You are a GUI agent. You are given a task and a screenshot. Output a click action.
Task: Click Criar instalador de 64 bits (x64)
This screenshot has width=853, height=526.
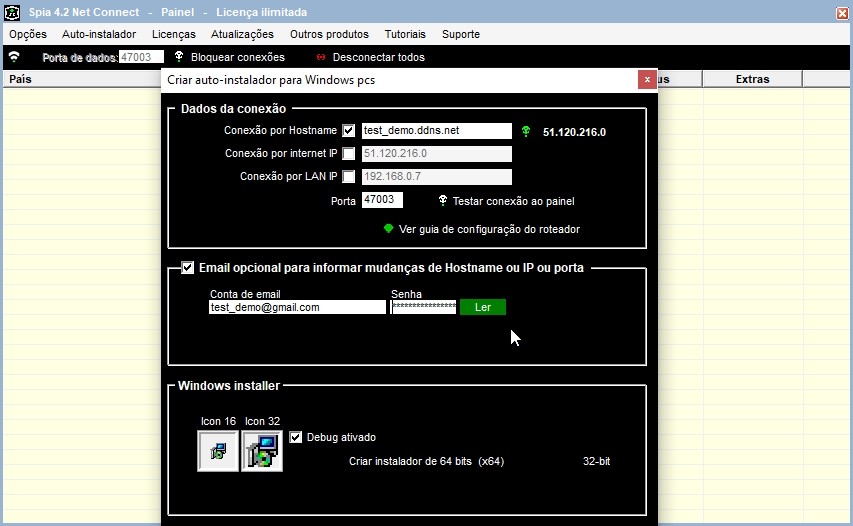[x=426, y=461]
